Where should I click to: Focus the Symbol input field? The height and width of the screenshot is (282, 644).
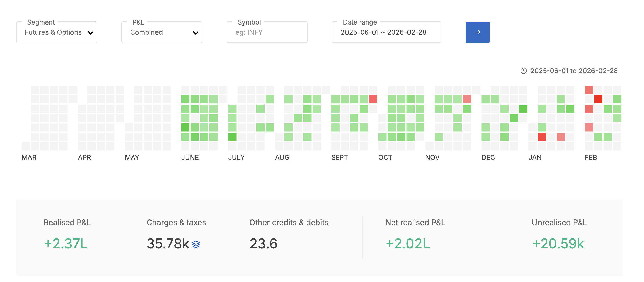click(267, 32)
